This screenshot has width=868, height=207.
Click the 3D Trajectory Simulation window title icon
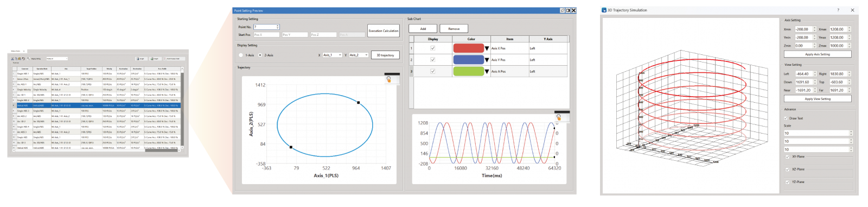604,10
